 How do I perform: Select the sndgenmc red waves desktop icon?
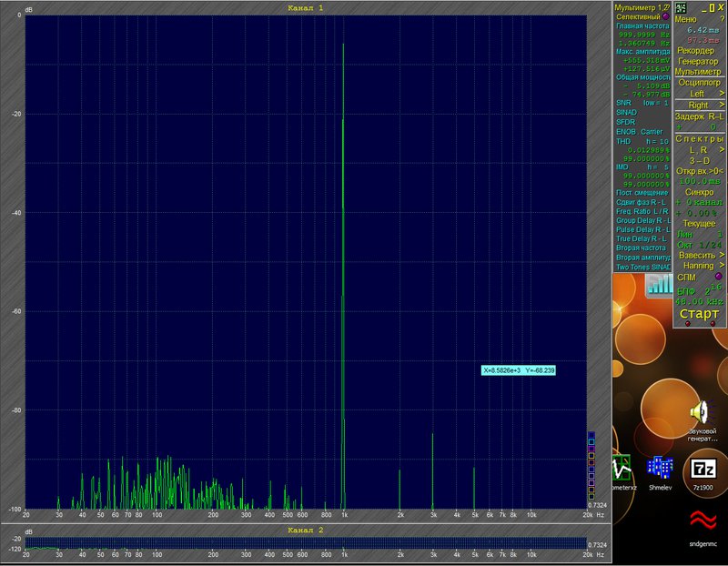point(703,528)
